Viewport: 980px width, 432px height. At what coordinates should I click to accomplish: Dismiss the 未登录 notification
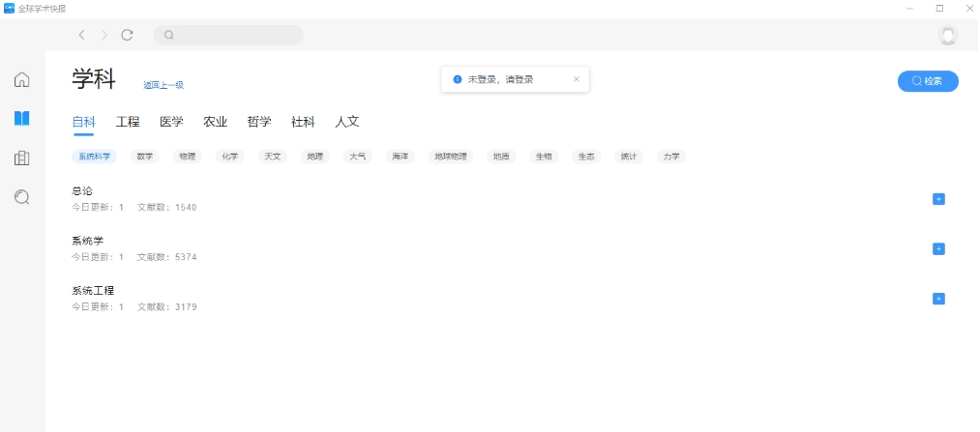[x=577, y=79]
